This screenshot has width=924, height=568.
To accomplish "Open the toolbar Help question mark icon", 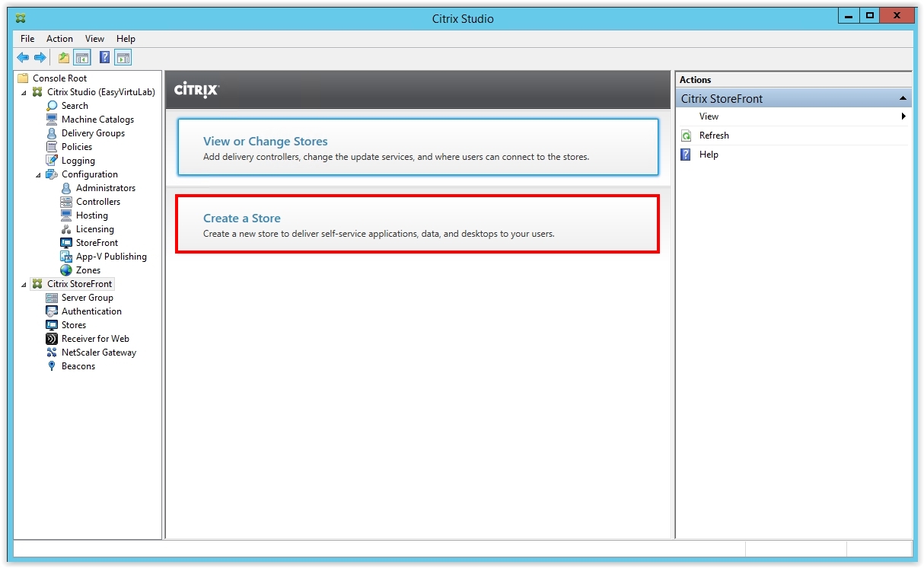I will 105,57.
